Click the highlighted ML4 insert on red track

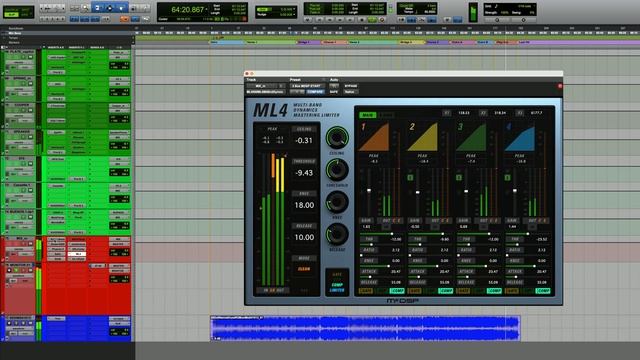click(77, 253)
